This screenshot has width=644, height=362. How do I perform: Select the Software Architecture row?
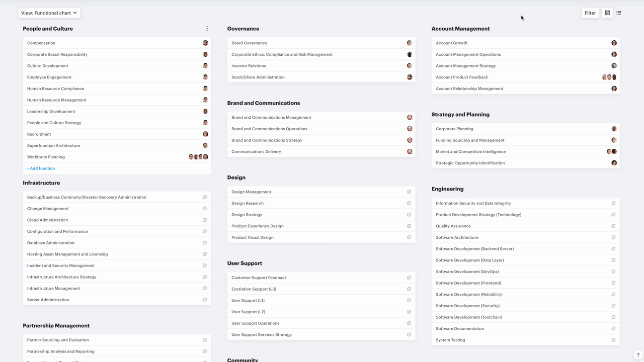[457, 237]
